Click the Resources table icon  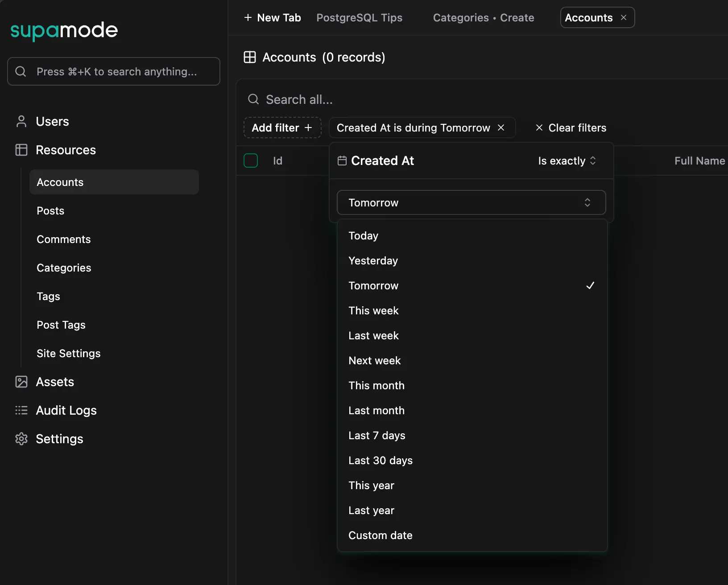(21, 150)
